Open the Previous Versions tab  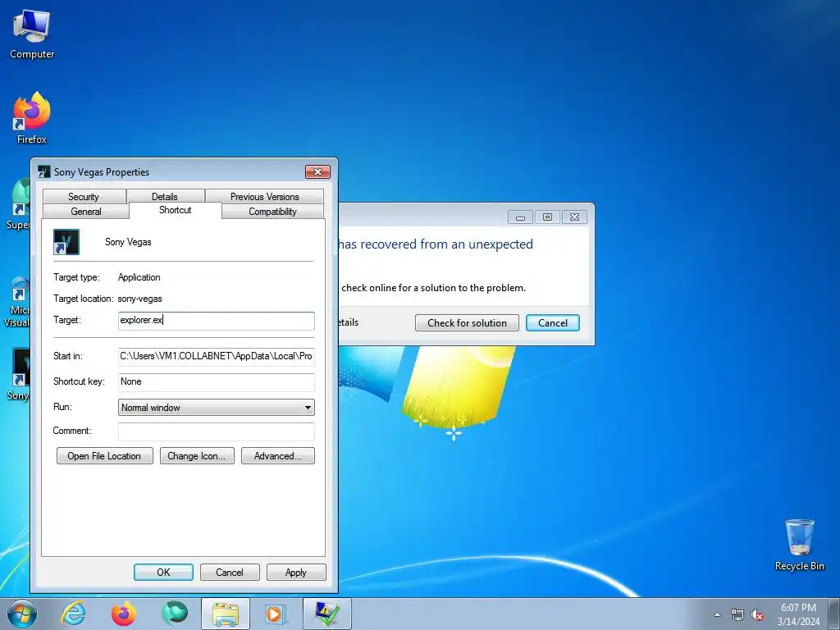pos(265,196)
